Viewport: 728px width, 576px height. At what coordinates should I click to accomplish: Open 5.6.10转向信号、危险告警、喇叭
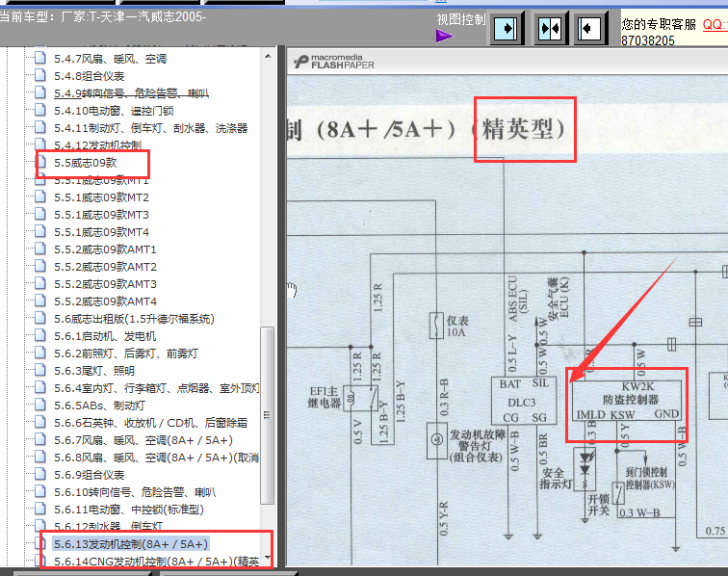point(135,492)
